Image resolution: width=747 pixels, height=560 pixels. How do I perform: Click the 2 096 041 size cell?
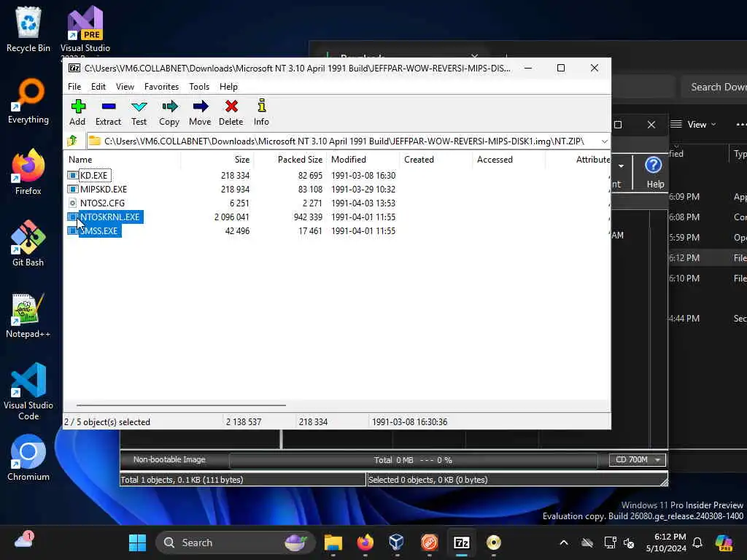pyautogui.click(x=232, y=217)
